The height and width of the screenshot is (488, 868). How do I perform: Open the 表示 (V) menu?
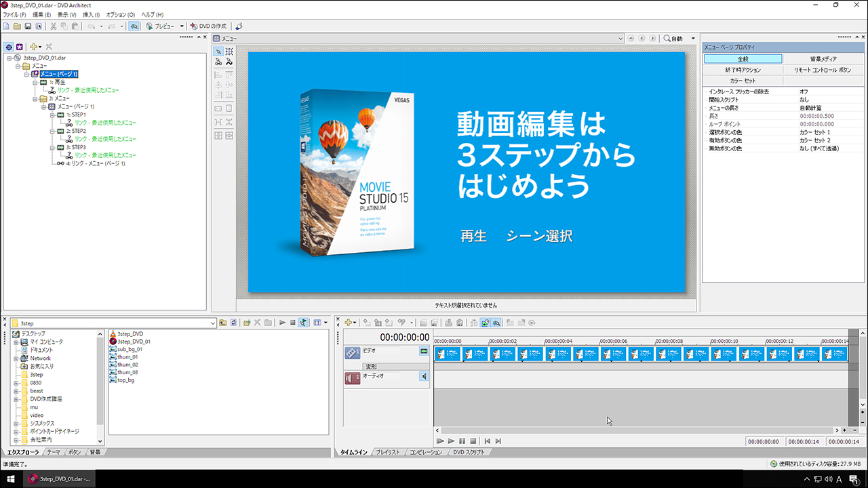(x=66, y=14)
